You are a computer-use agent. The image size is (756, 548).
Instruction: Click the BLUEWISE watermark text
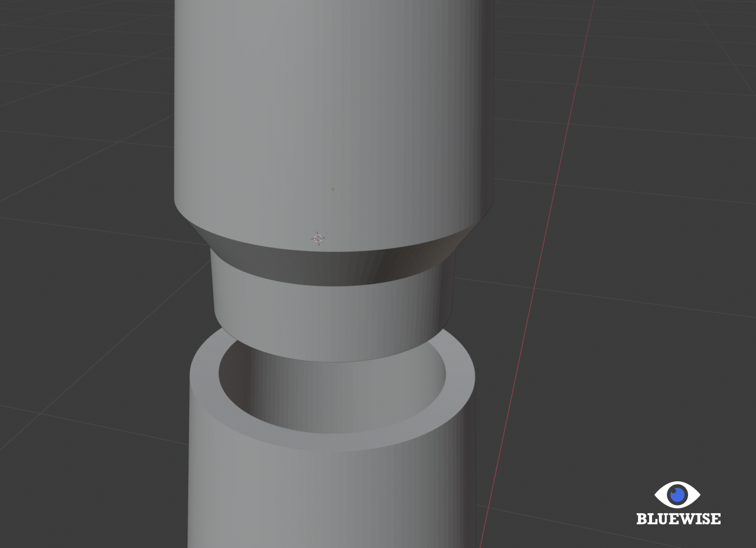coord(678,519)
